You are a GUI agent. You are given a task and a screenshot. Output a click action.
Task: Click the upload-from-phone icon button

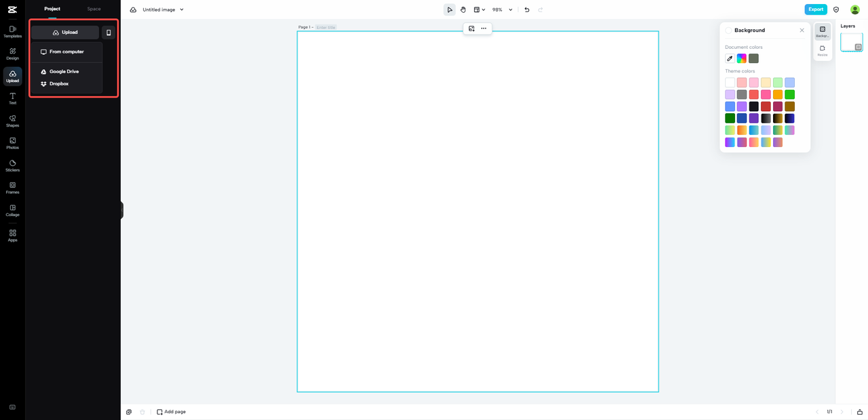(108, 33)
